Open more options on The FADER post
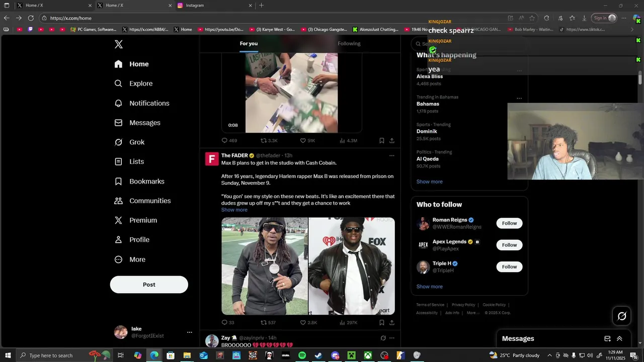Screen dimensions: 644x362 pos(392,155)
